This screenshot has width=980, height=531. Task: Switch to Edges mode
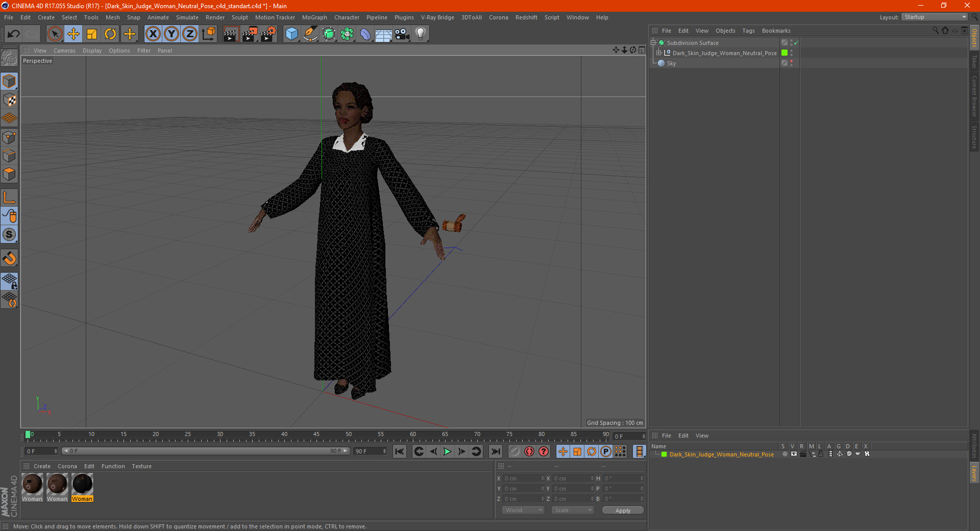9,156
